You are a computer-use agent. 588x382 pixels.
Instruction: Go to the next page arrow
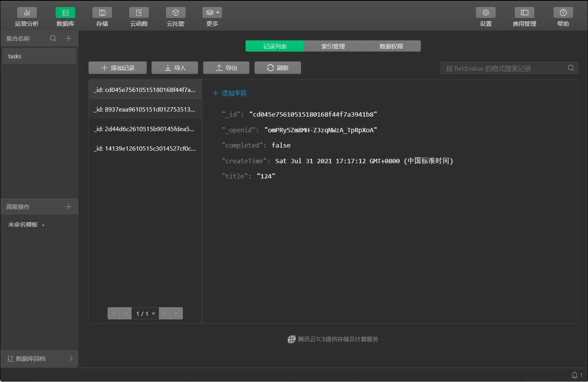(x=165, y=314)
